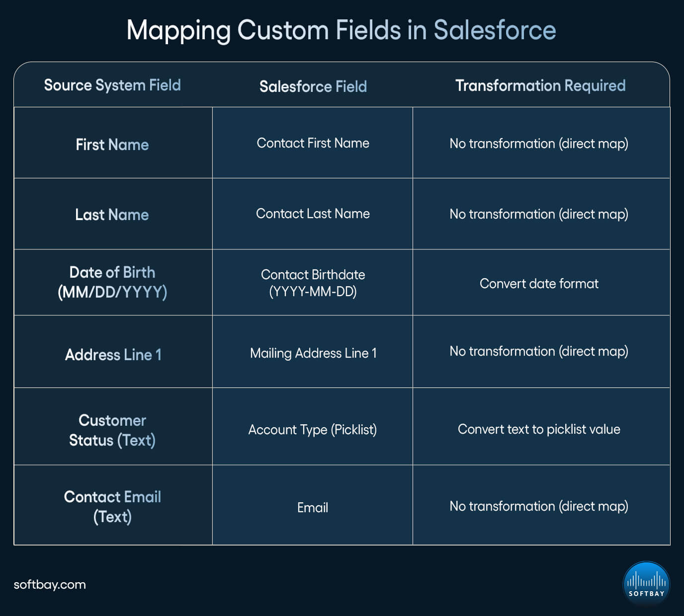Click the 'Contact Last Name' cell
This screenshot has width=684, height=616.
313,214
